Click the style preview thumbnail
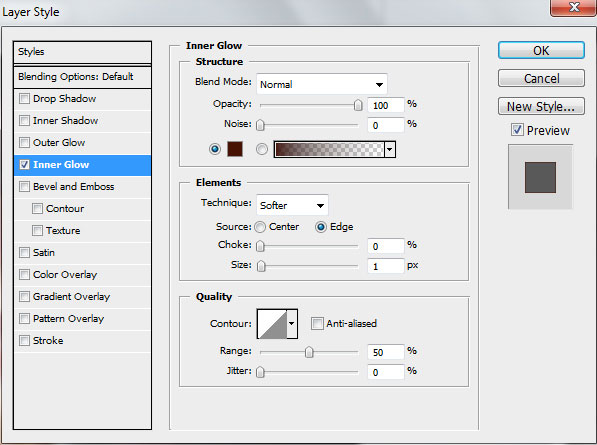 [540, 177]
